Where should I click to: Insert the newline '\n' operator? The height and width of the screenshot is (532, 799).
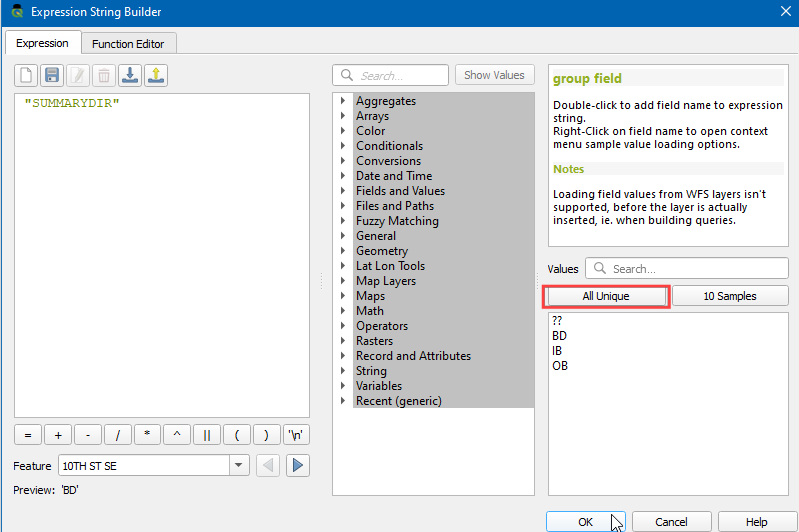pyautogui.click(x=297, y=435)
